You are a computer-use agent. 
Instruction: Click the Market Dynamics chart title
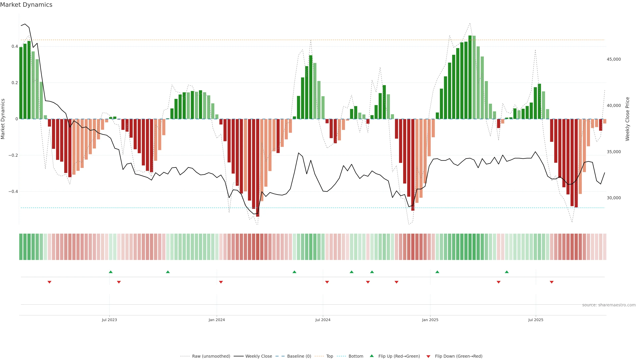coord(26,5)
